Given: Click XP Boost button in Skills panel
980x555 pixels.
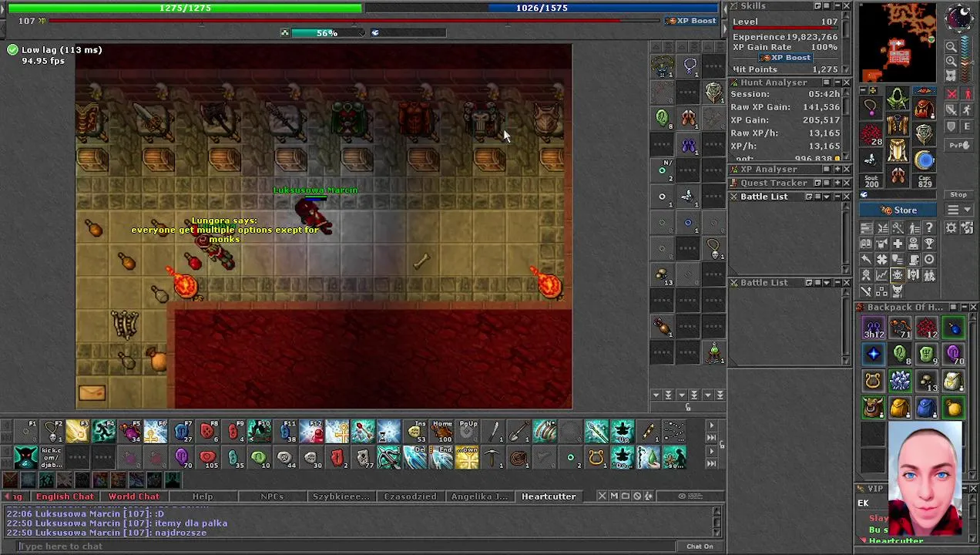Looking at the screenshot, I should tap(786, 59).
